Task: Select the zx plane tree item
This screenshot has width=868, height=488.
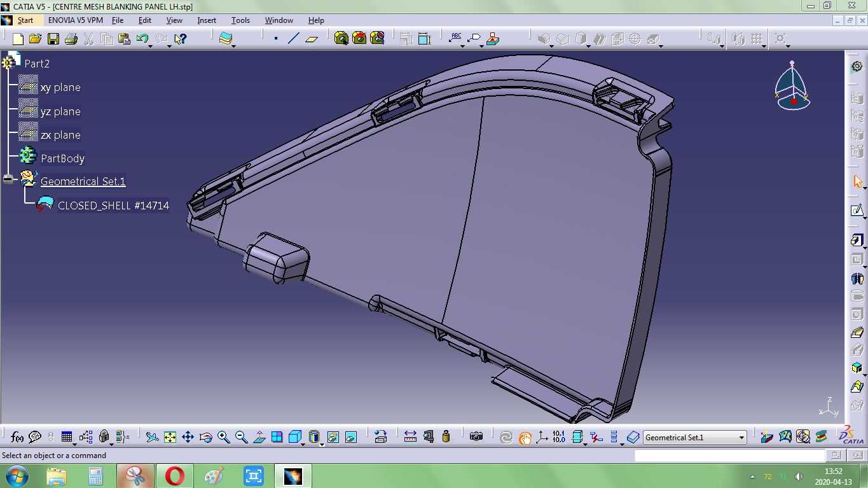Action: pos(60,135)
